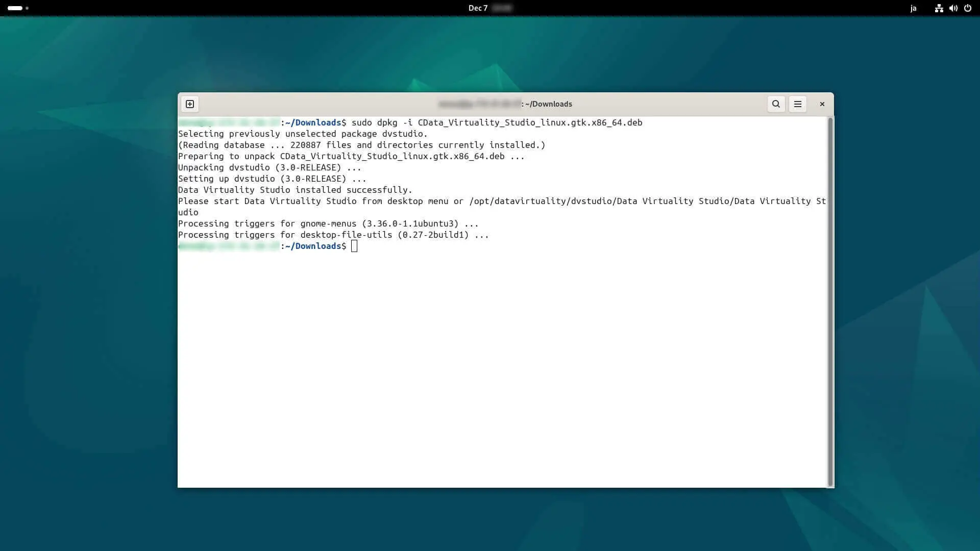
Task: Click the Activities workspace pill indicator
Action: pos(15,8)
